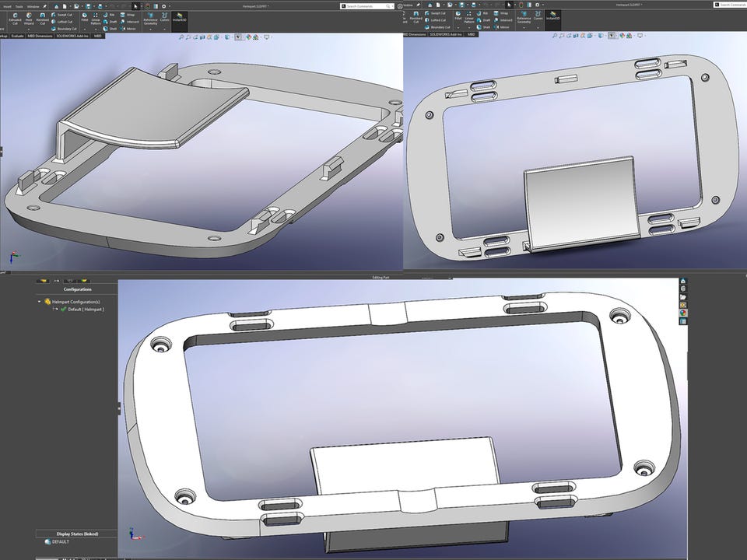
Task: Expand Reference Geometry dropdown in top-left window
Action: 150,29
